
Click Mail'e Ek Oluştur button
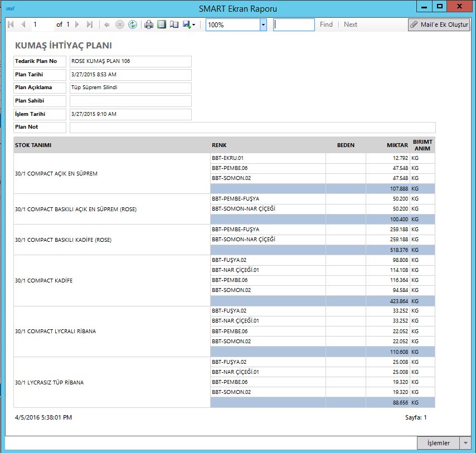(439, 25)
